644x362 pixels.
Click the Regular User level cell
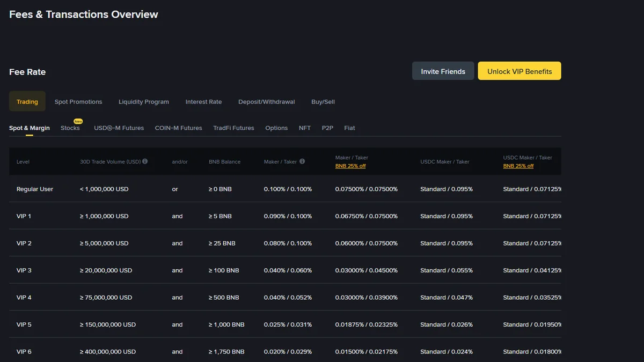35,189
